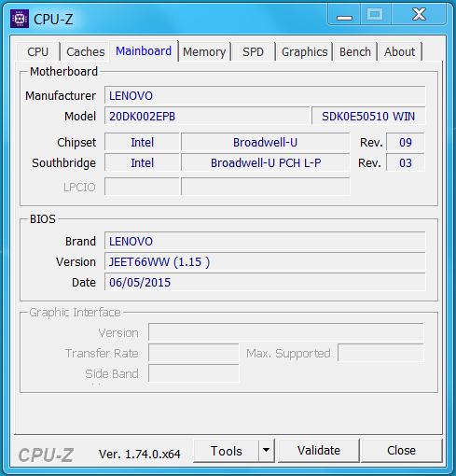Click the Southbridge Broadwell-U PCH L-P field

pos(266,162)
